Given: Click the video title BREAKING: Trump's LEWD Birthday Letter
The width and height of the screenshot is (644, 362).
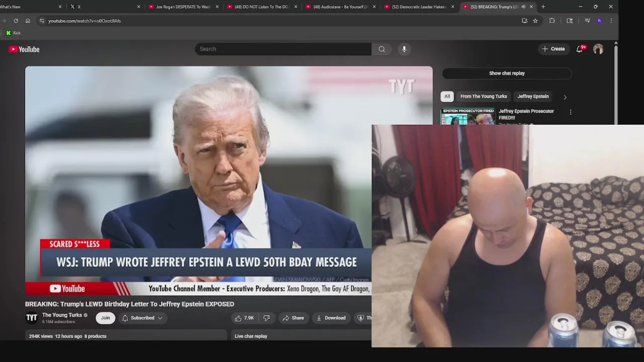Looking at the screenshot, I should [130, 304].
